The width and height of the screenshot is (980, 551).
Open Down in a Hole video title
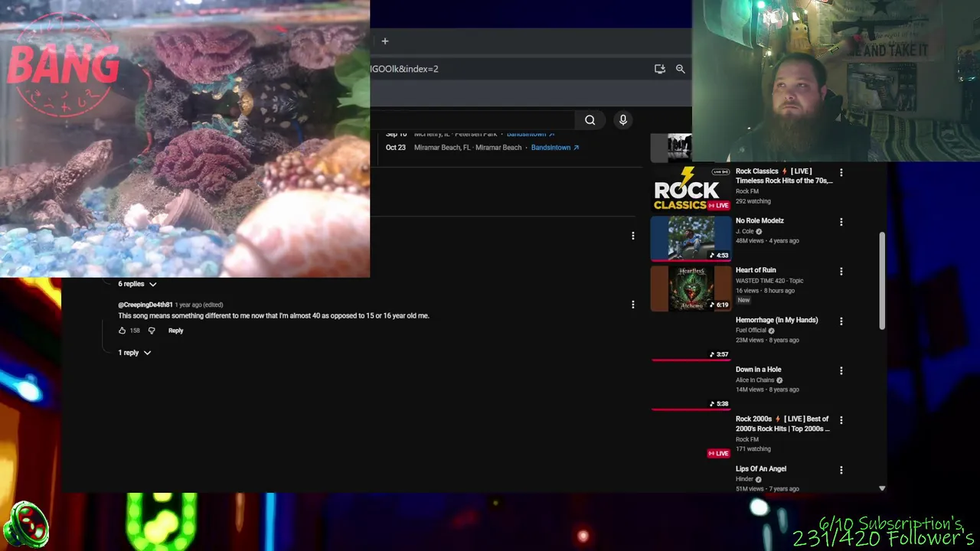[758, 370]
